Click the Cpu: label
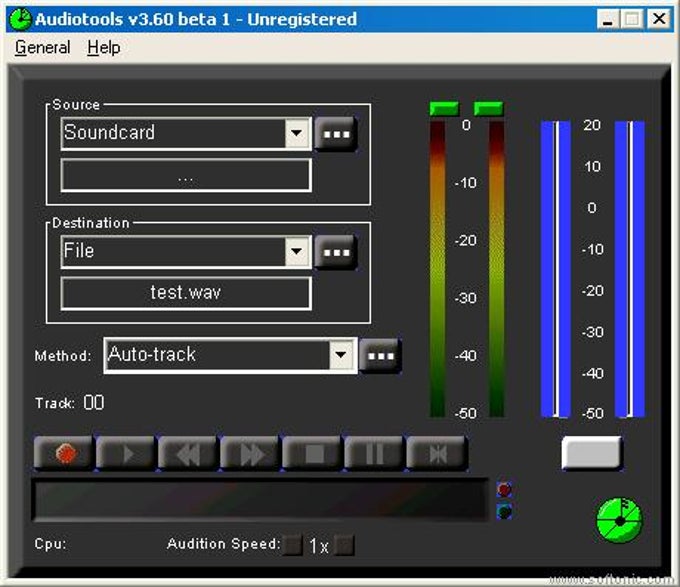 [51, 544]
